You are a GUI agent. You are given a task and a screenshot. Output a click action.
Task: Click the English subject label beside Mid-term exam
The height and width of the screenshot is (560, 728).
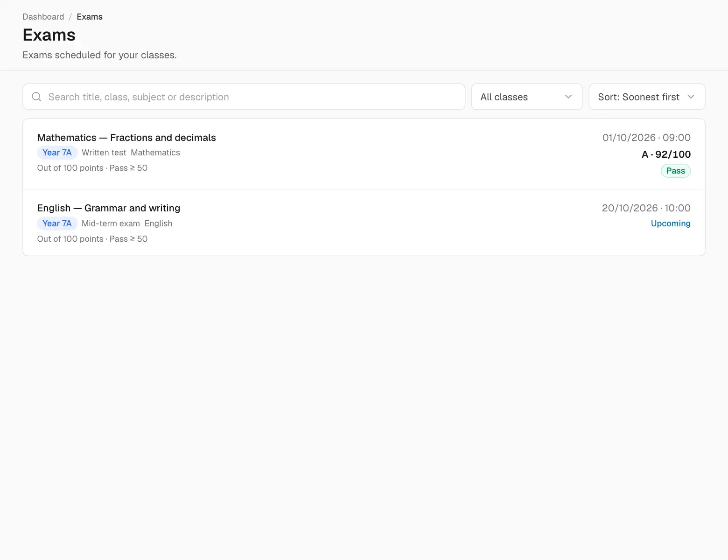pos(158,224)
